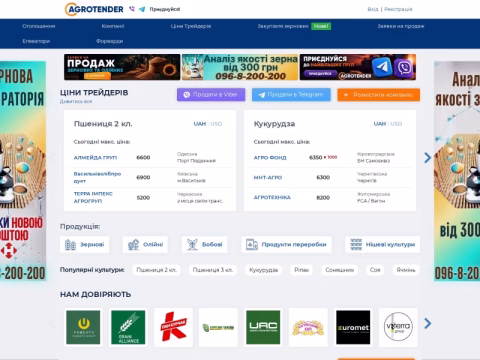This screenshot has height=360, width=480.
Task: Open the Viber icon in header
Action: coord(132,9)
